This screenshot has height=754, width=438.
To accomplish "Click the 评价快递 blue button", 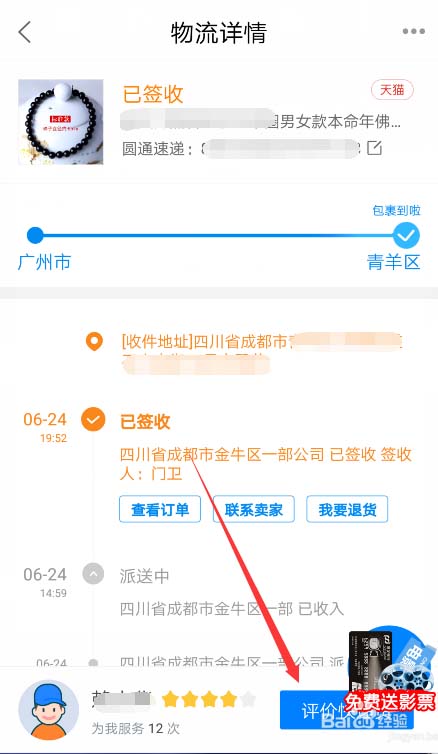I will point(347,710).
